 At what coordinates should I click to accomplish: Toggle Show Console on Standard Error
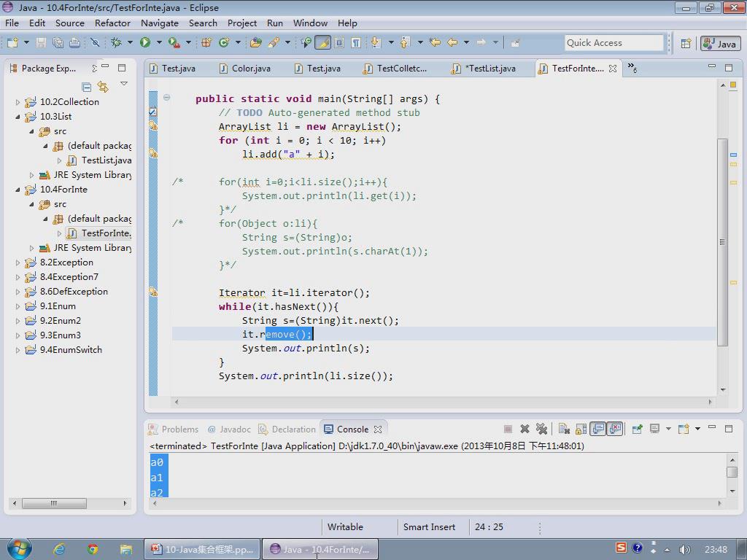pyautogui.click(x=616, y=429)
